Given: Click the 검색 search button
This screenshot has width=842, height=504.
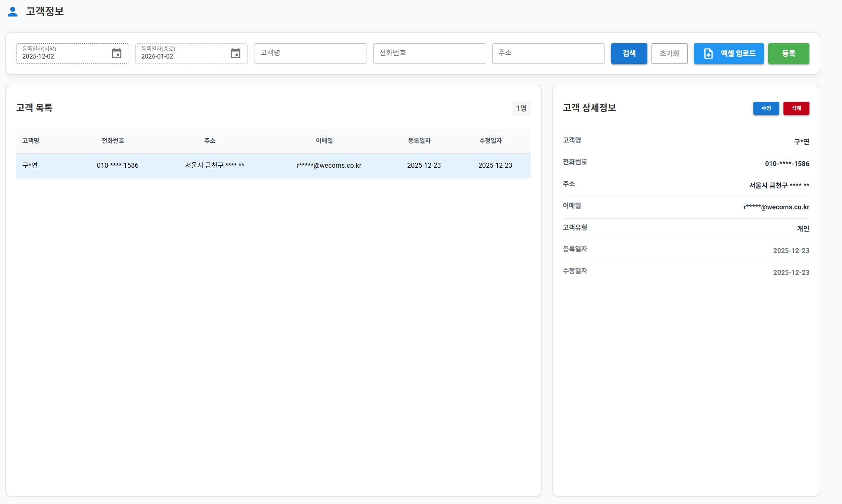Looking at the screenshot, I should (629, 54).
